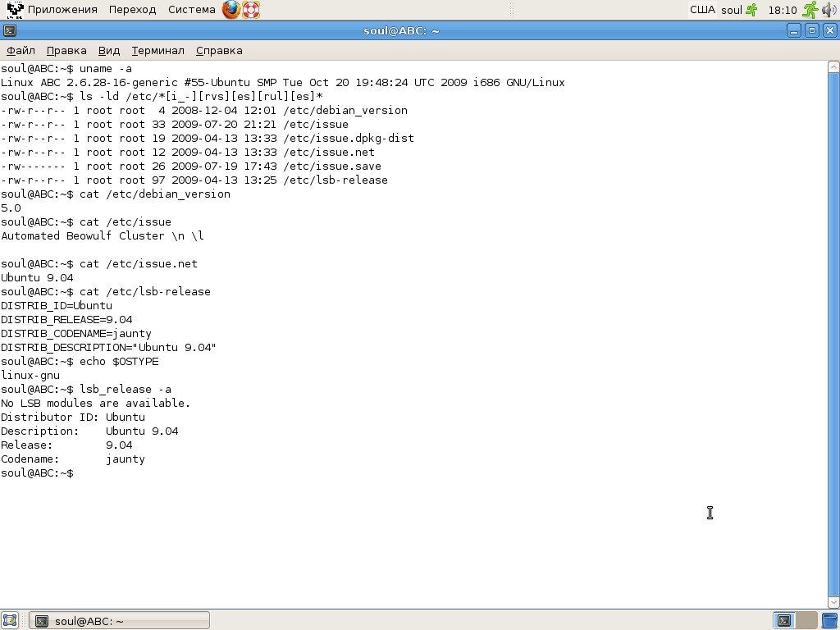Click the user switcher 'soul' running-man icon

pos(752,10)
